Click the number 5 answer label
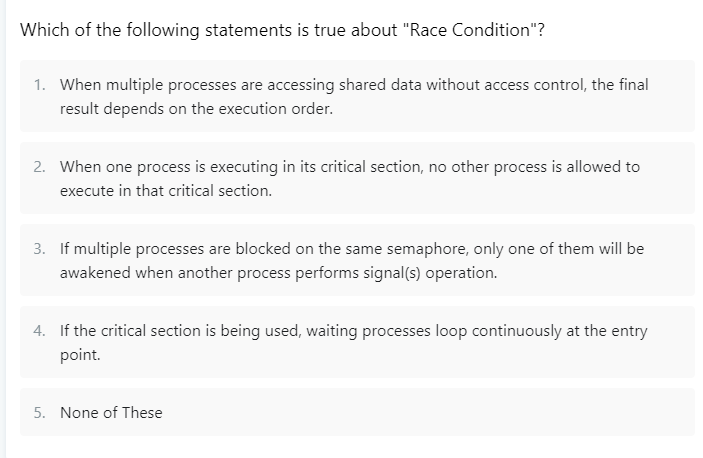Image resolution: width=703 pixels, height=458 pixels. point(39,413)
